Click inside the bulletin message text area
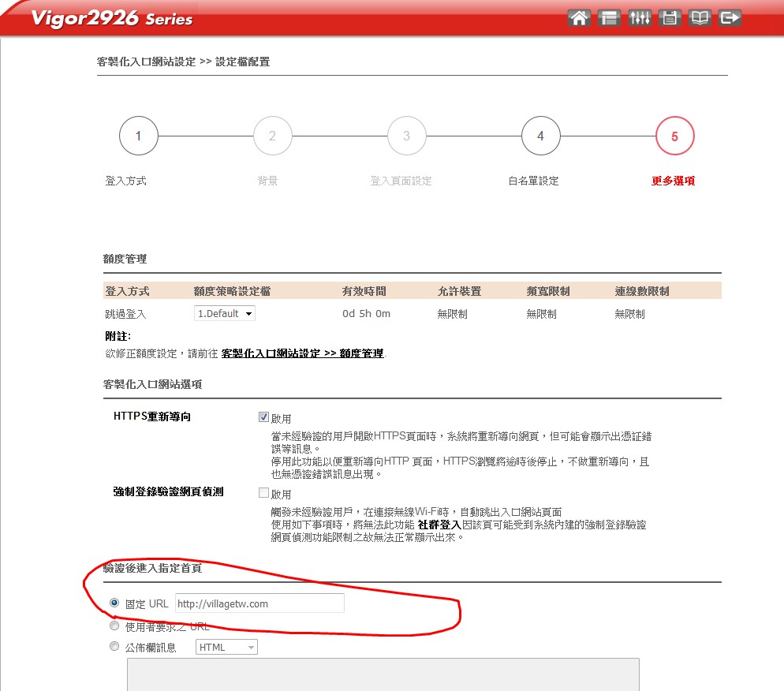784x691 pixels. [x=383, y=674]
